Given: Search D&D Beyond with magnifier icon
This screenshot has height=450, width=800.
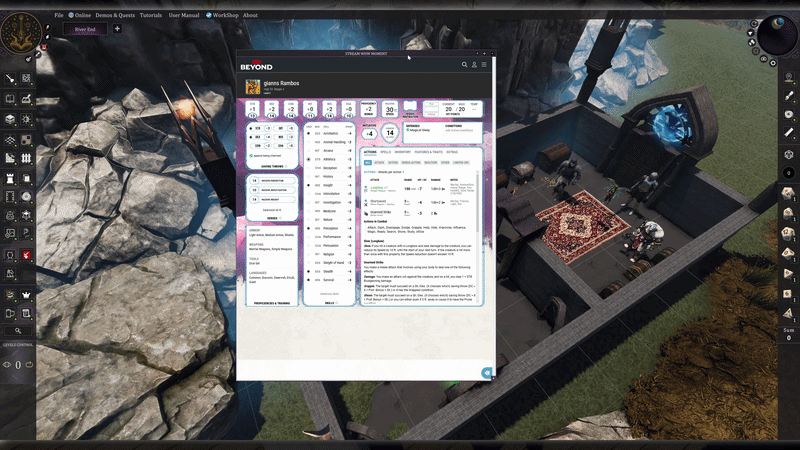Looking at the screenshot, I should click(x=464, y=65).
